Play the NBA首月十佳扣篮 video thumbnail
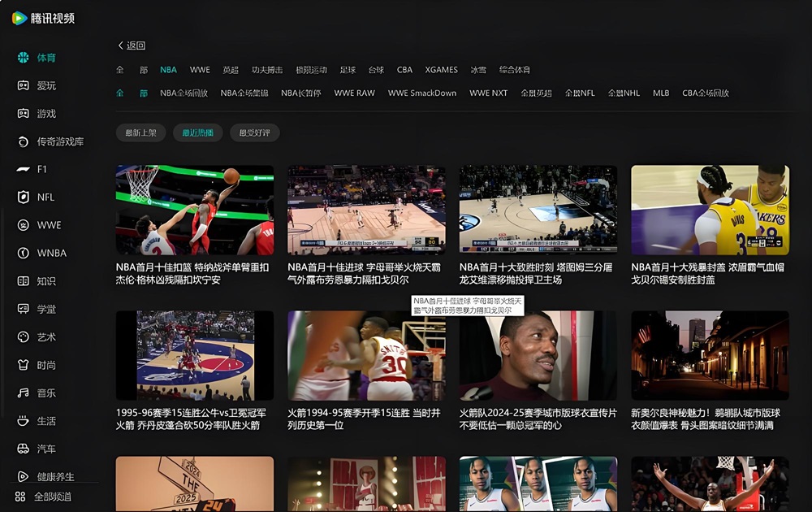This screenshot has width=812, height=512. [x=195, y=210]
